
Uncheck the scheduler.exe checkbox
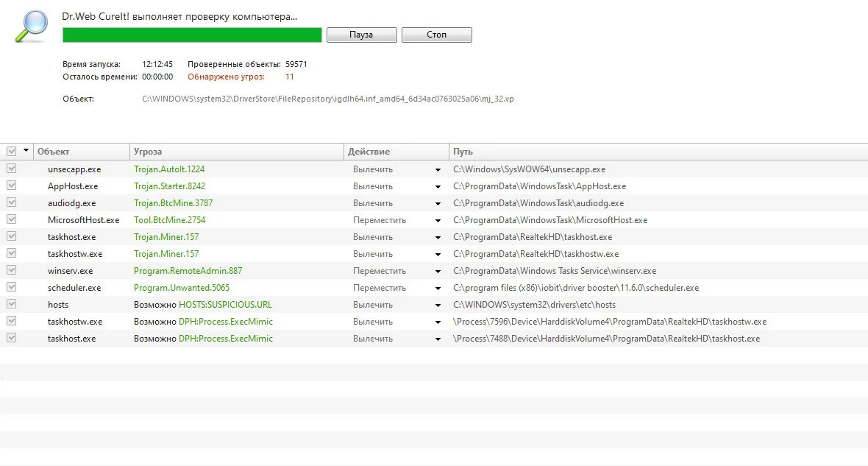pos(11,287)
